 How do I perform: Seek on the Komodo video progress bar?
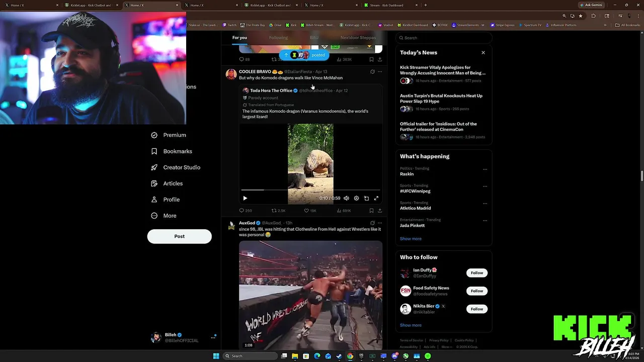click(310, 190)
